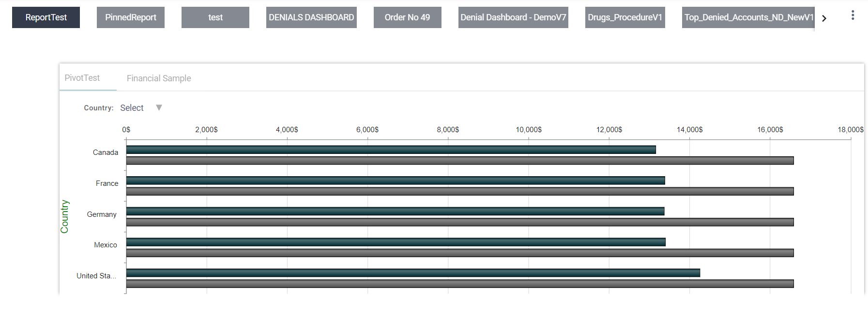Screen dimensions: 868x334
Task: Switch to the Financial Sample tab
Action: [159, 78]
